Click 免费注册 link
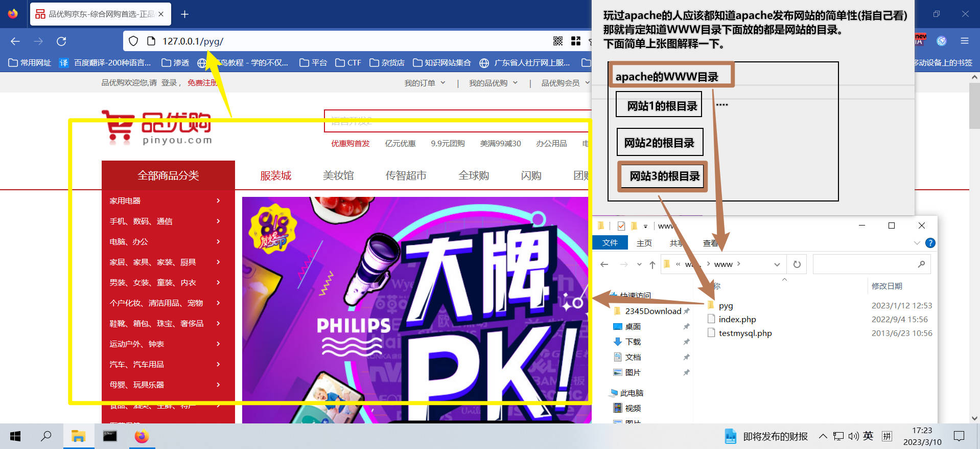This screenshot has width=980, height=449. 202,83
